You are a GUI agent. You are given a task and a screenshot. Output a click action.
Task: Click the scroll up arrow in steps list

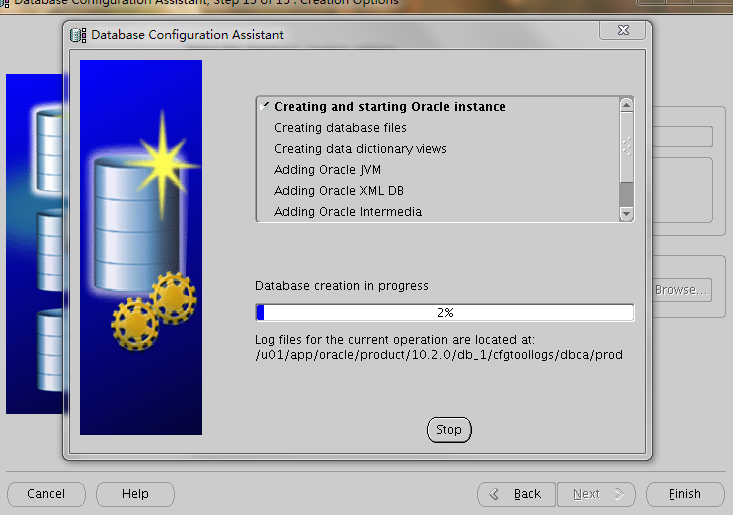point(626,105)
